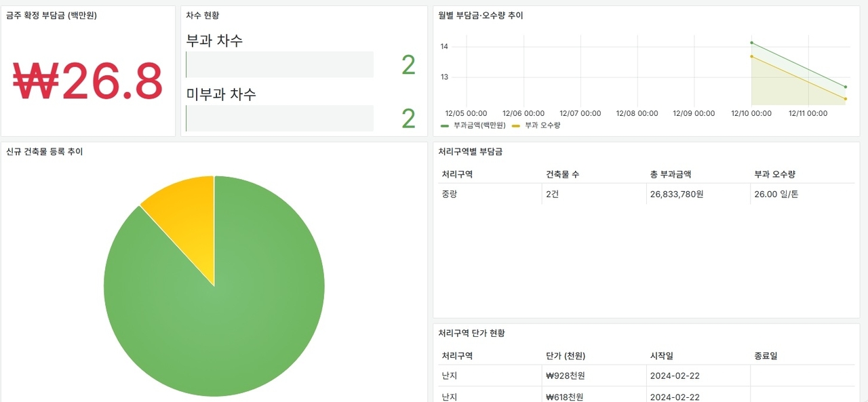
Task: Open the 월별 부담금·오수량 추이 panel menu
Action: tap(481, 15)
